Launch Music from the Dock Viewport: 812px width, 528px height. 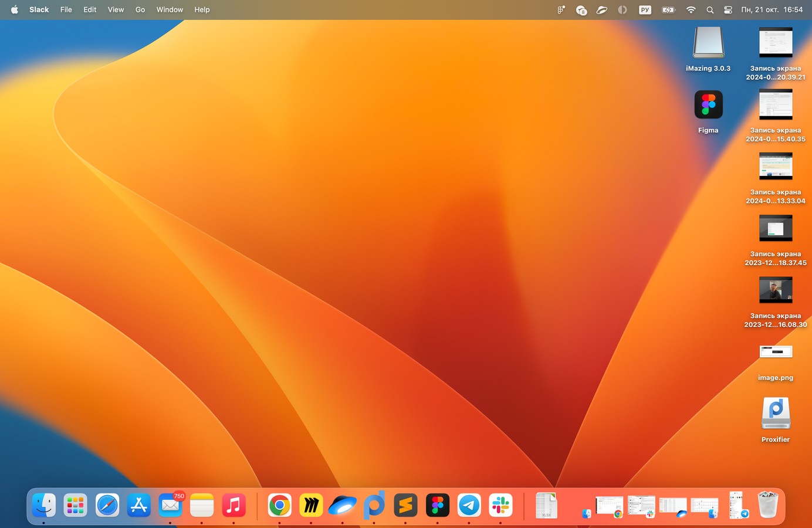[x=234, y=505]
